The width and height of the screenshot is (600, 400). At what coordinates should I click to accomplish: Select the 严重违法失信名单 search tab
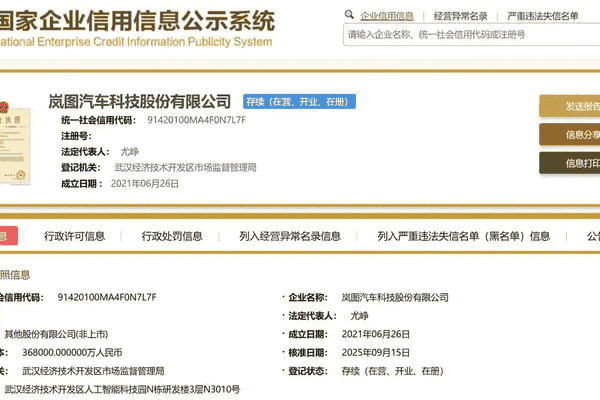(543, 16)
